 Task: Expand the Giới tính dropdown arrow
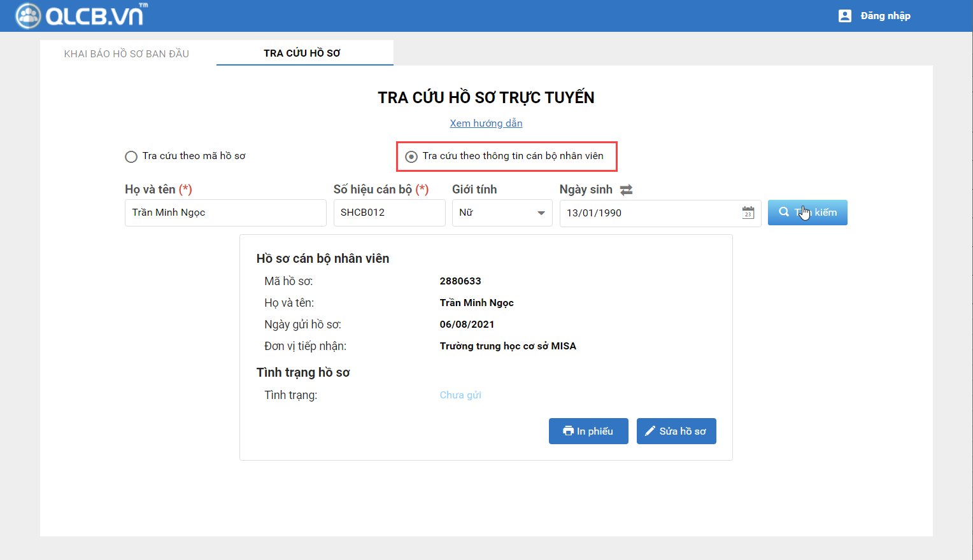(541, 213)
